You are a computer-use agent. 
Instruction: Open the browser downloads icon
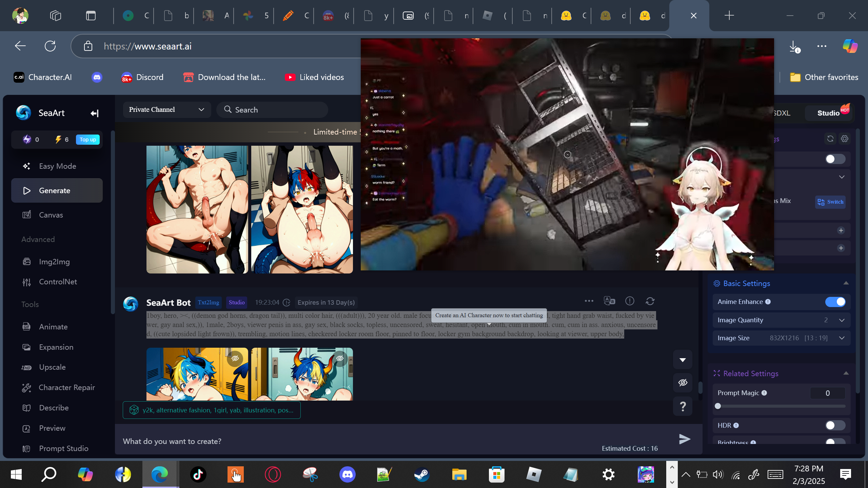pyautogui.click(x=794, y=46)
